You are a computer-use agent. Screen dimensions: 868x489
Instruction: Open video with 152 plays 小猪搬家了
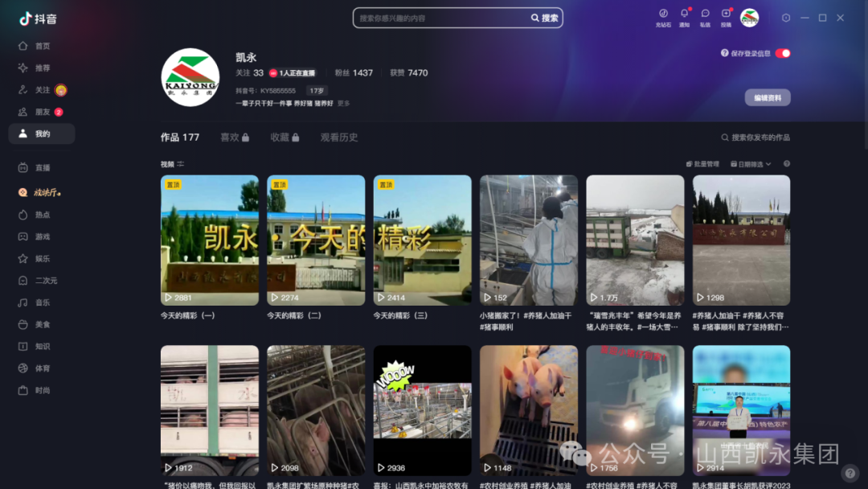click(529, 240)
